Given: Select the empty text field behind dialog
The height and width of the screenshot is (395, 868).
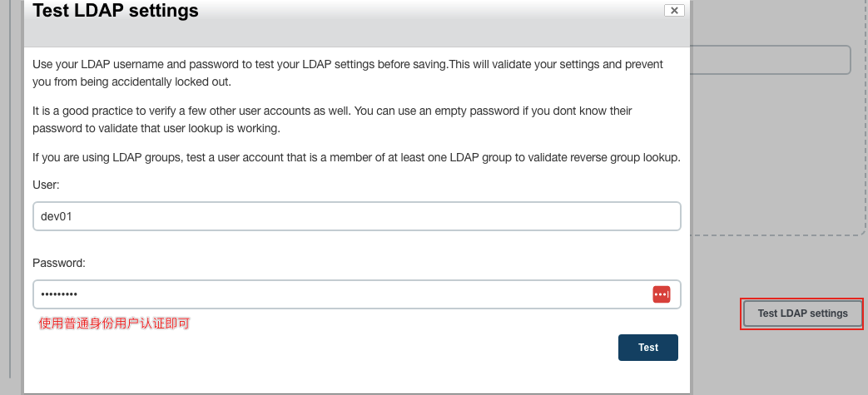Looking at the screenshot, I should [x=770, y=60].
